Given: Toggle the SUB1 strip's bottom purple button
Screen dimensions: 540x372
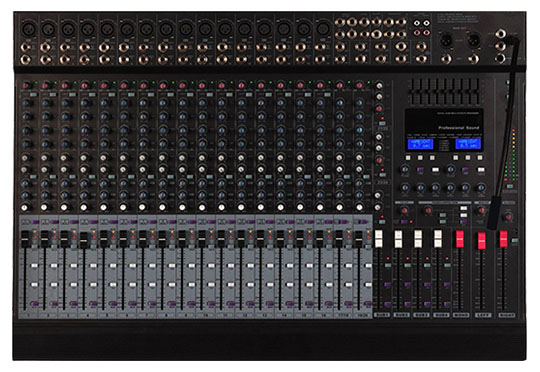Looking at the screenshot, I should [388, 304].
